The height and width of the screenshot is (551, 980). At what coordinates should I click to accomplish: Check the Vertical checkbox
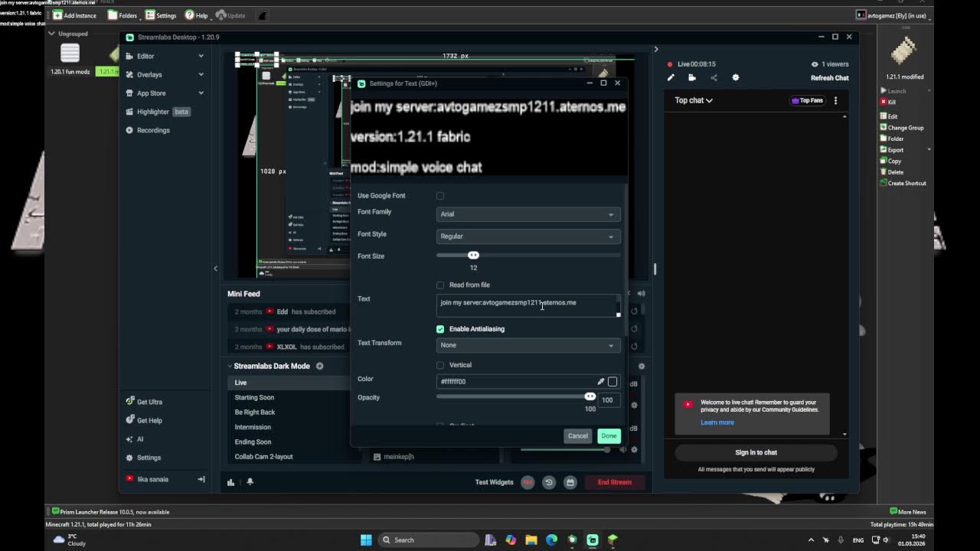[440, 365]
